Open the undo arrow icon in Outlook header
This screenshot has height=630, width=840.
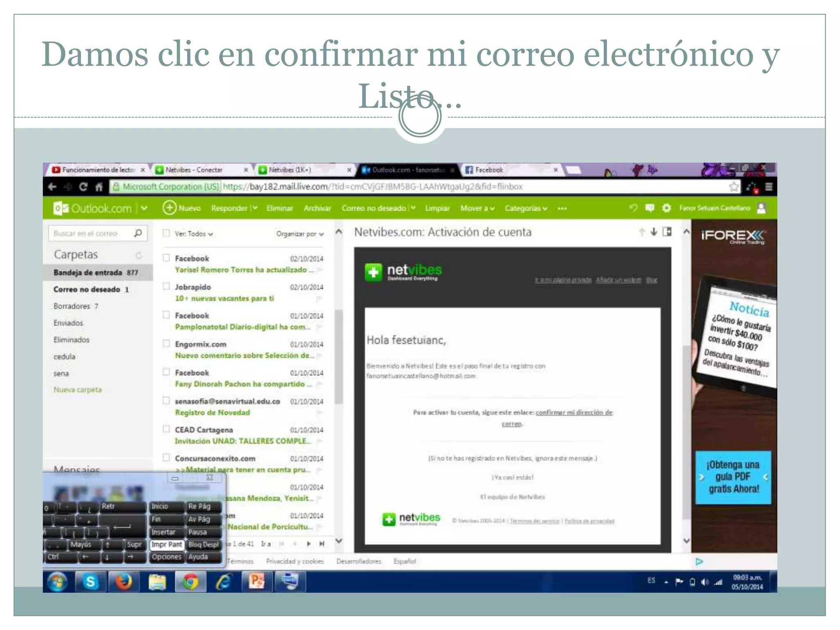634,208
